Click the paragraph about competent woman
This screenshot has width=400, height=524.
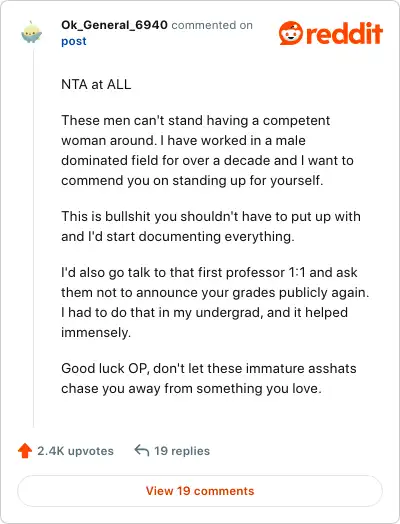click(x=207, y=150)
